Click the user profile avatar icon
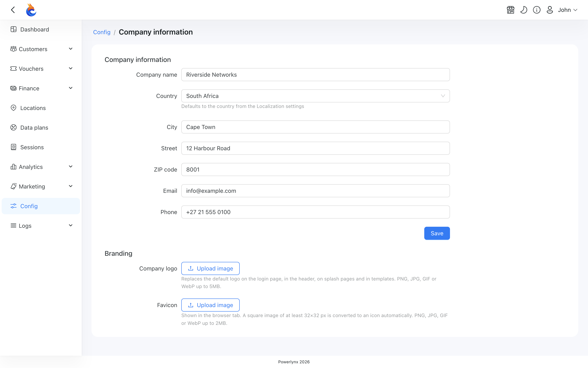The image size is (588, 368). (x=550, y=10)
